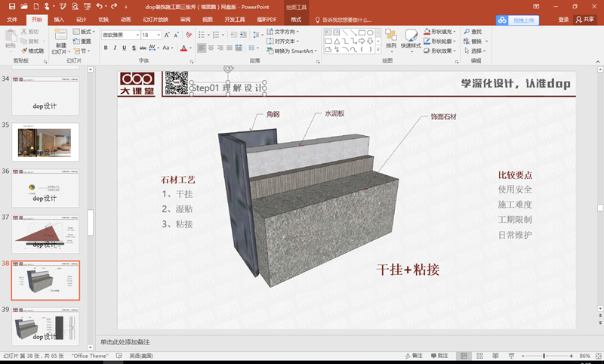Switch to Reading view in the status bar
The image size is (604, 364).
[x=495, y=356]
